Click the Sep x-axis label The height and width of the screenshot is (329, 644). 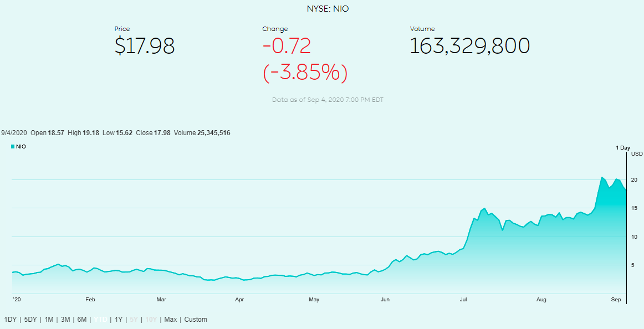click(x=616, y=300)
